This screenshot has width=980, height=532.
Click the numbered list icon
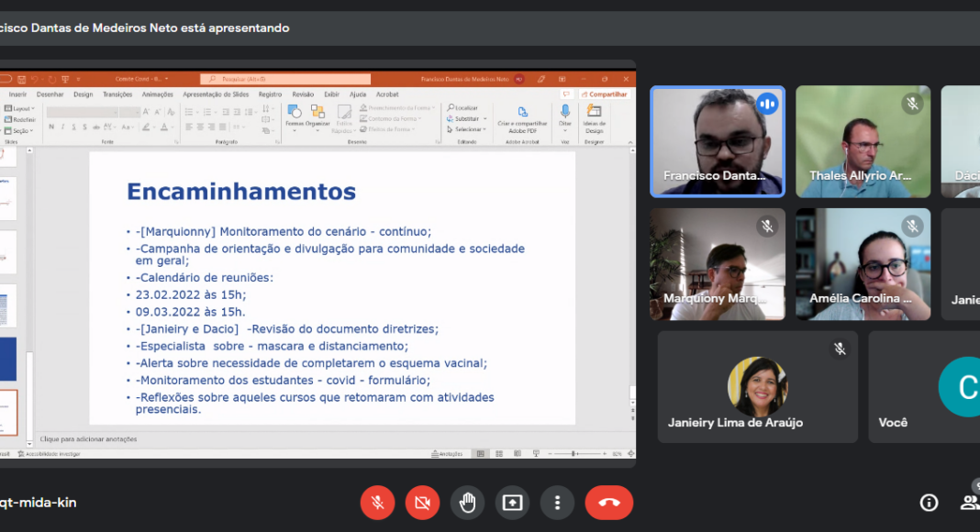[206, 112]
